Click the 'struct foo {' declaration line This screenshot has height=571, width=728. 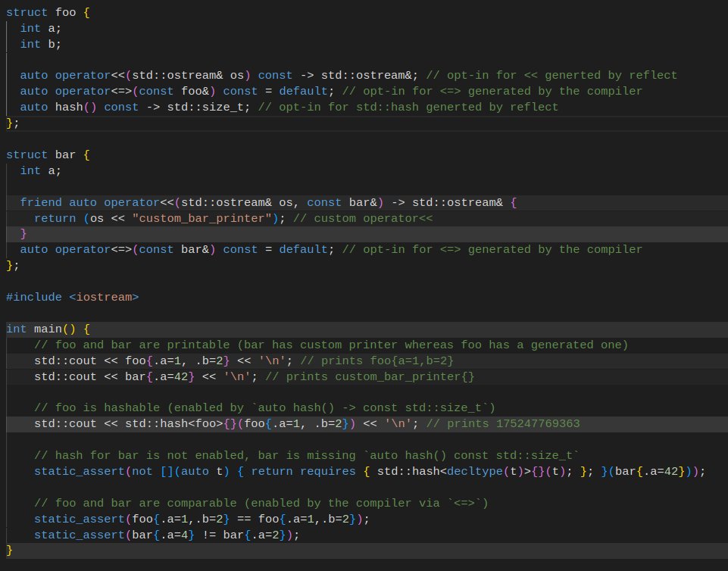(x=48, y=13)
